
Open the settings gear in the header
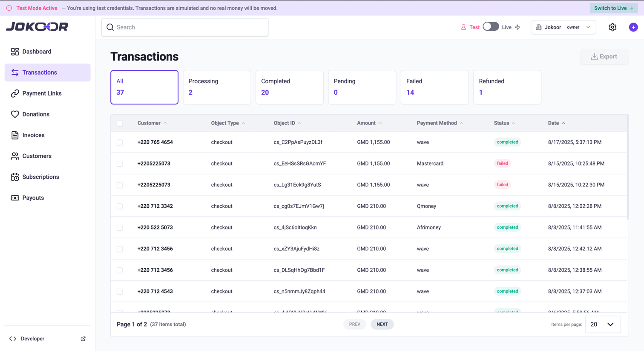click(x=612, y=27)
